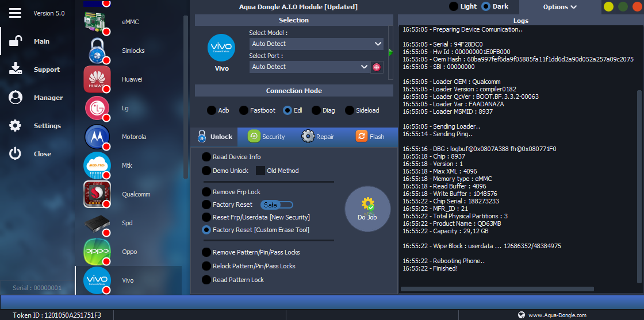Screen dimensions: 644x320
Task: Select the Oppo brand icon
Action: (x=97, y=252)
